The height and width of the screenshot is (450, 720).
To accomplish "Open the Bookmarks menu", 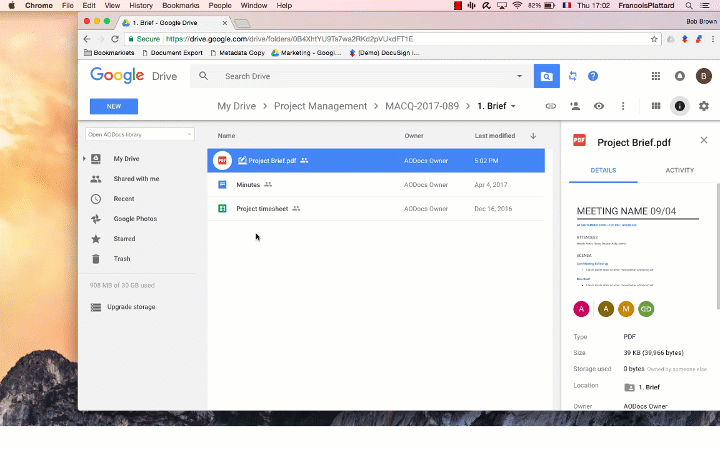I will coord(180,6).
